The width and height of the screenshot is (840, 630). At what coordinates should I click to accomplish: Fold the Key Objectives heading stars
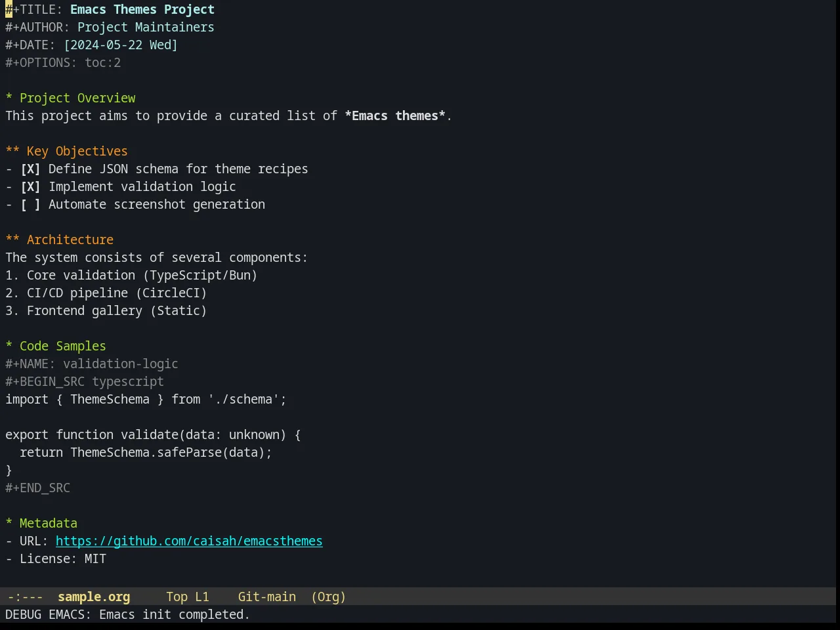[12, 152]
